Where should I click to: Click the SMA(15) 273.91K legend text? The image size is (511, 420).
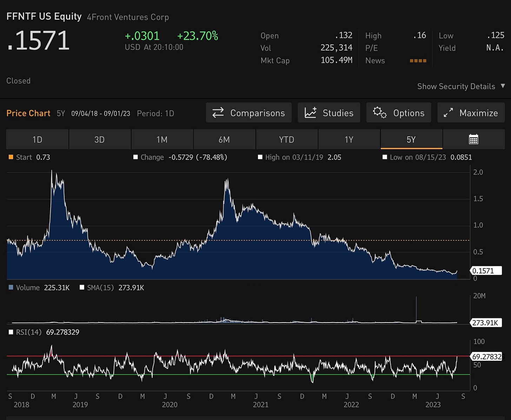click(x=115, y=288)
